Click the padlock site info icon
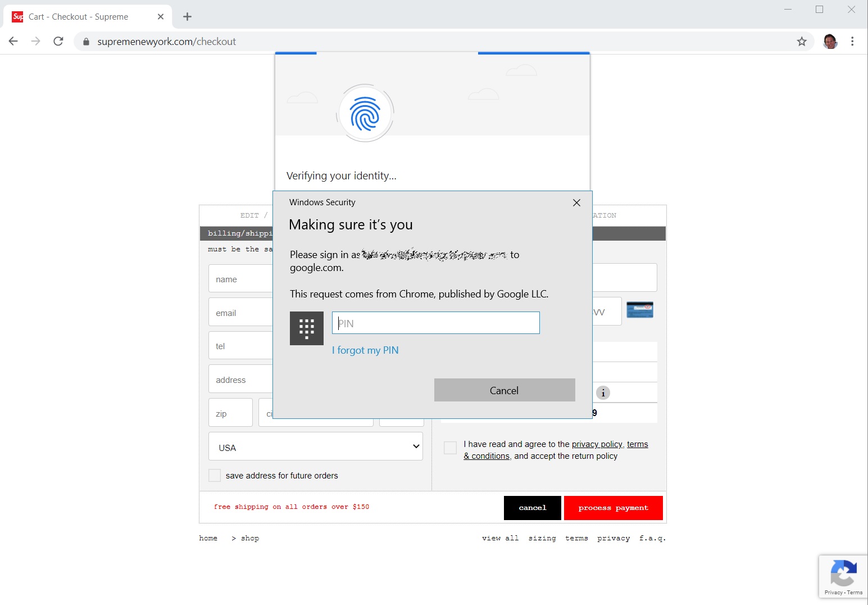868x605 pixels. click(86, 42)
